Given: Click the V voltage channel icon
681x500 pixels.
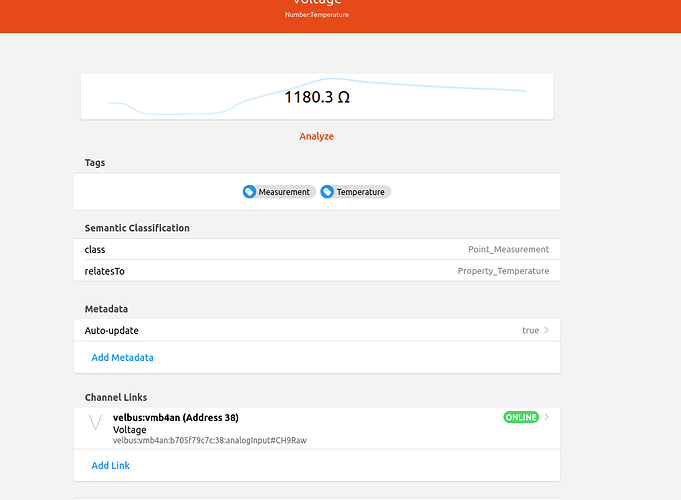Looking at the screenshot, I should click(x=95, y=422).
